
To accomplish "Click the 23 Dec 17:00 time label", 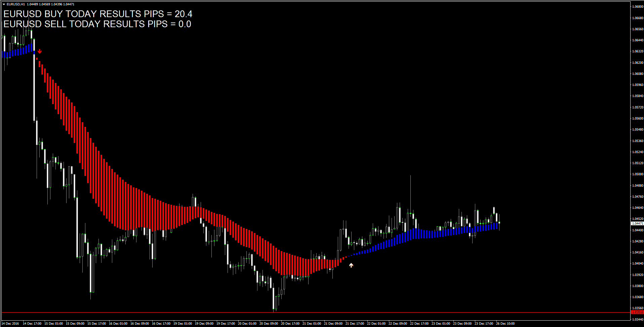I will click(484, 324).
